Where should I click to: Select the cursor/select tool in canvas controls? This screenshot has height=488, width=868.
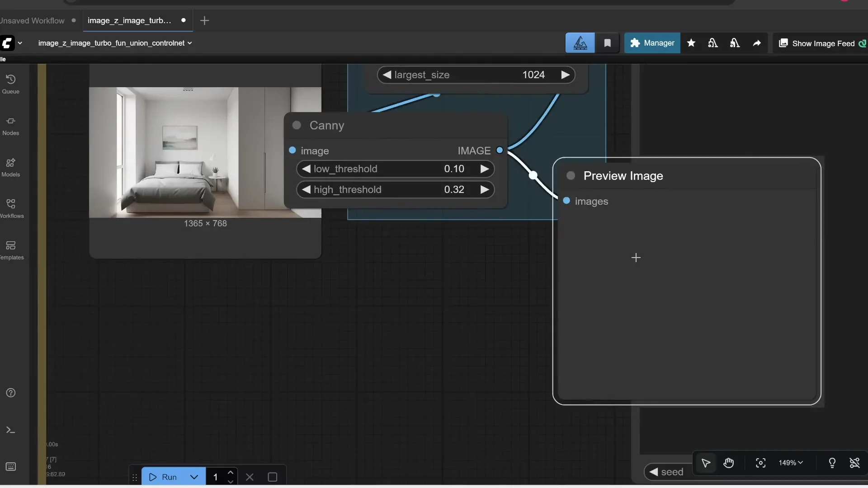coord(706,463)
